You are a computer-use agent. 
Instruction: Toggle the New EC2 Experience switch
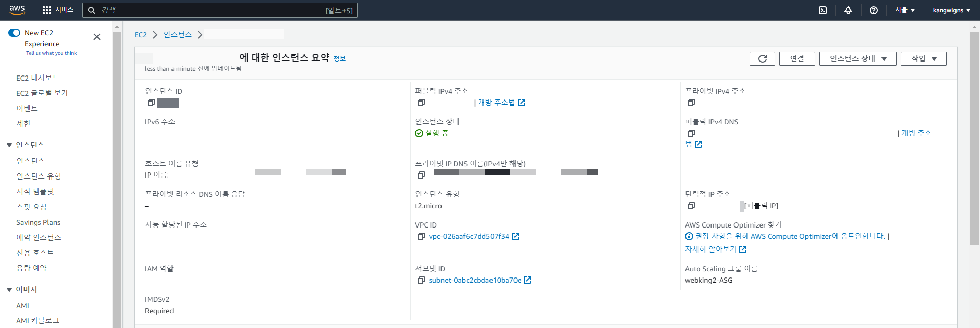click(14, 33)
